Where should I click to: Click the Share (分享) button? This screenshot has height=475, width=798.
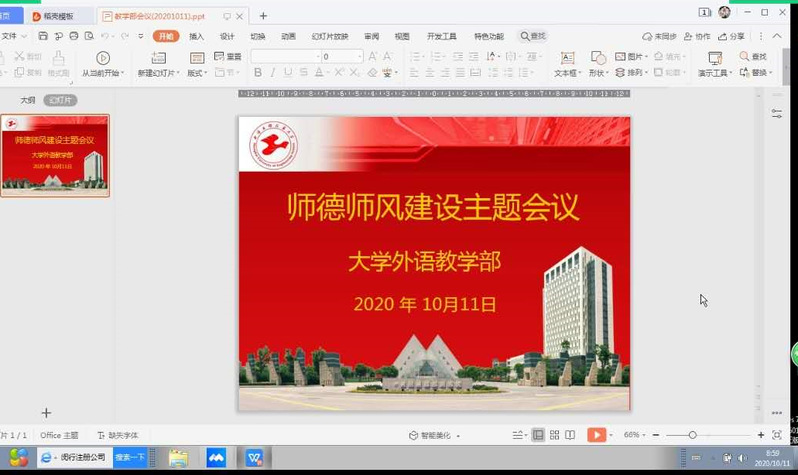click(x=732, y=36)
